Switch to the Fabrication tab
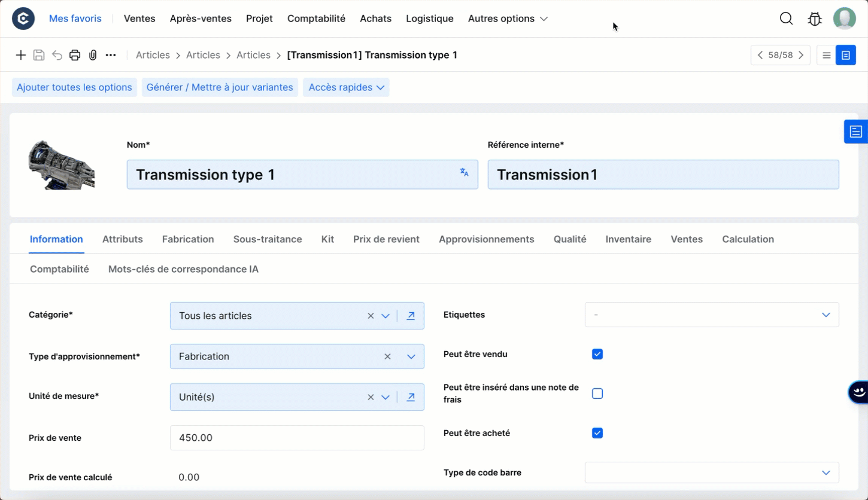 [188, 239]
